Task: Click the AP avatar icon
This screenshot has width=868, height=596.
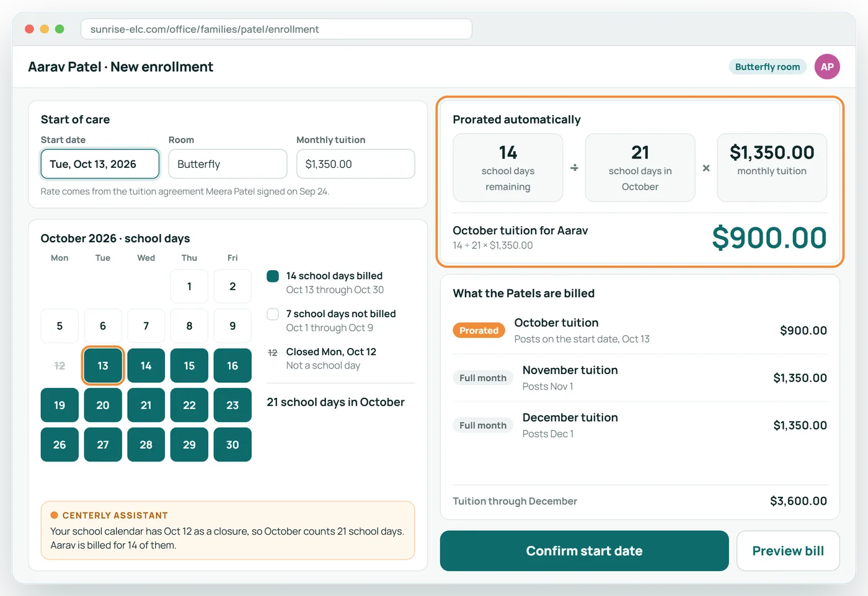Action: 827,67
